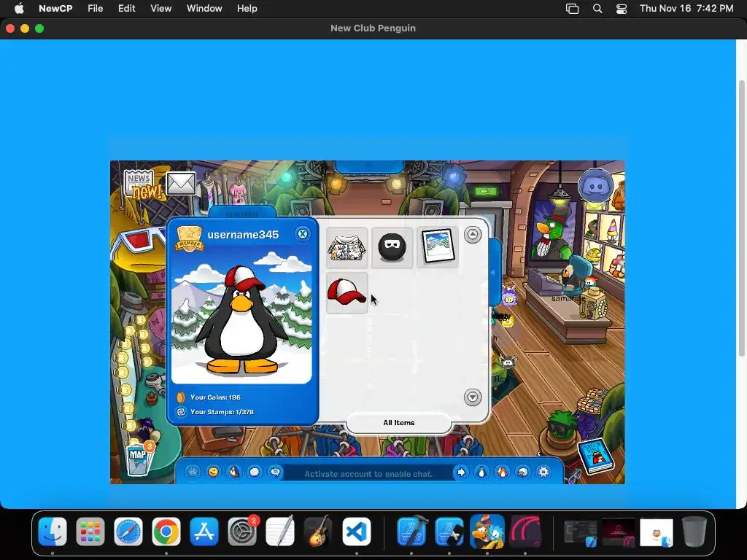Open the Edit menu
This screenshot has height=560, width=747.
[x=127, y=9]
